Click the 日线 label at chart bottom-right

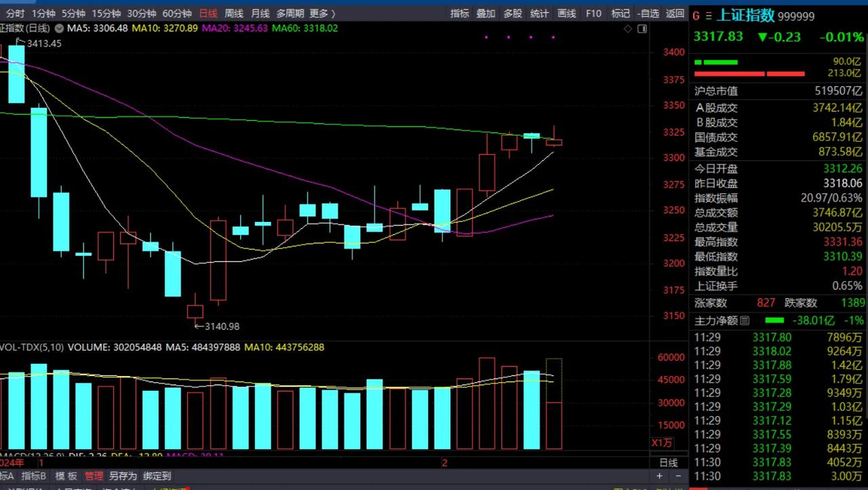[668, 463]
